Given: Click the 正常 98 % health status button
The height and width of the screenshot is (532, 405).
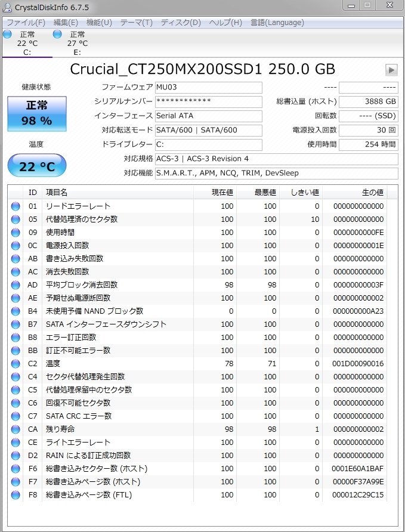Looking at the screenshot, I should [36, 114].
